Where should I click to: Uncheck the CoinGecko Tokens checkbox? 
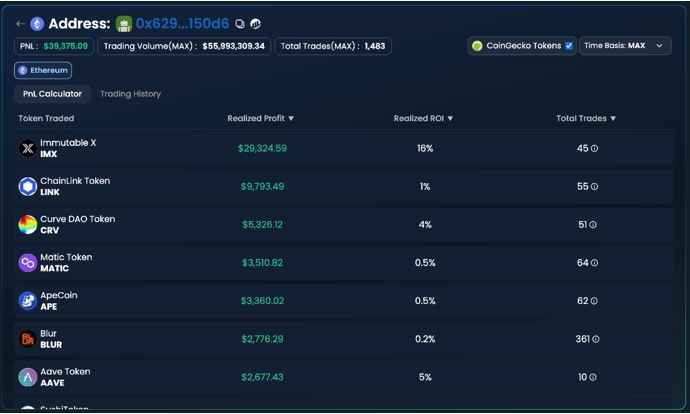(569, 46)
